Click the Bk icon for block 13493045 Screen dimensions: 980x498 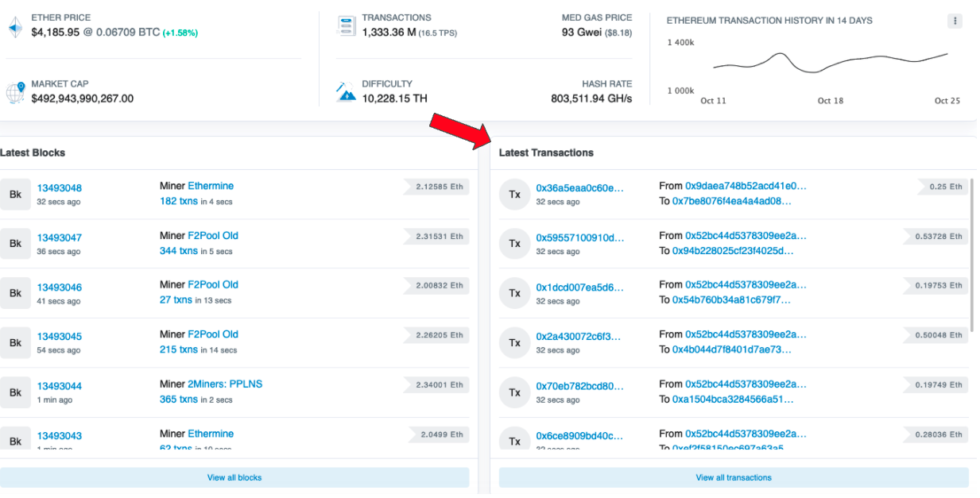(x=15, y=342)
